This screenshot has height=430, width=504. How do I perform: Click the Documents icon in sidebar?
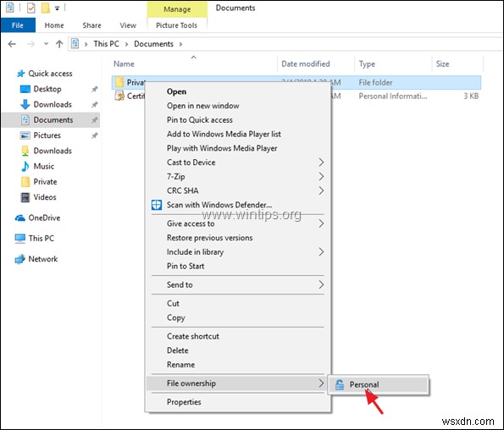click(25, 120)
